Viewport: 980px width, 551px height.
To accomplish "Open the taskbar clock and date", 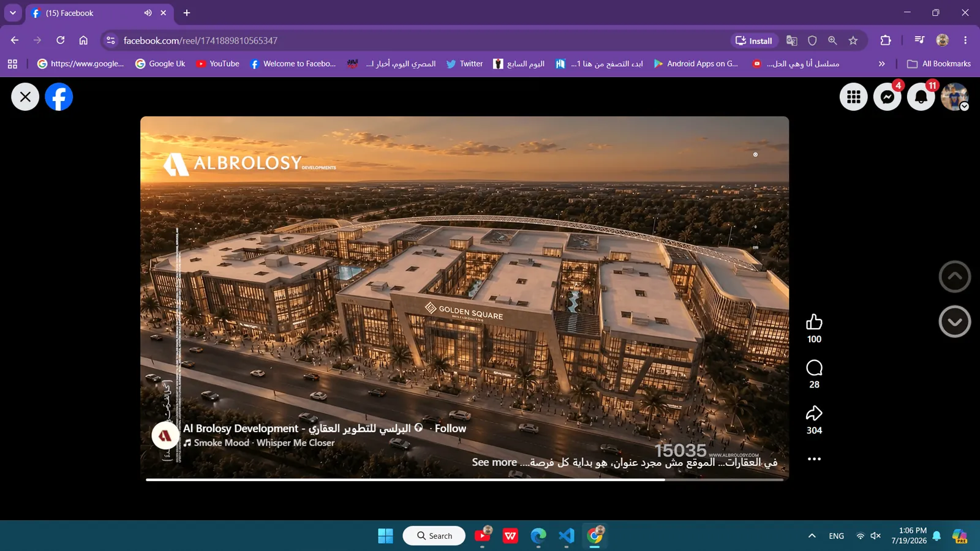I will [909, 536].
